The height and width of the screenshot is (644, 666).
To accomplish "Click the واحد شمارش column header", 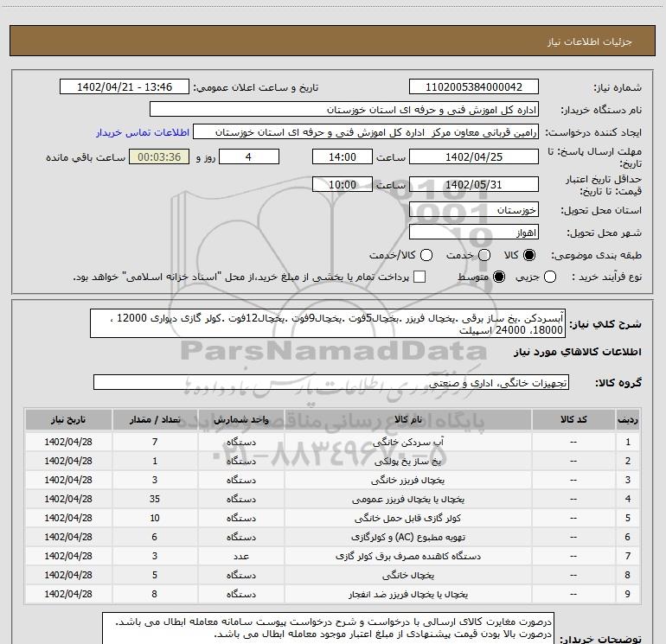I will pyautogui.click(x=240, y=419).
